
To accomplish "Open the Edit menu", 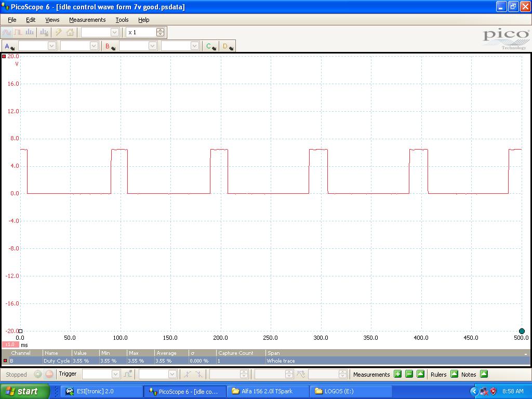I will [x=31, y=20].
